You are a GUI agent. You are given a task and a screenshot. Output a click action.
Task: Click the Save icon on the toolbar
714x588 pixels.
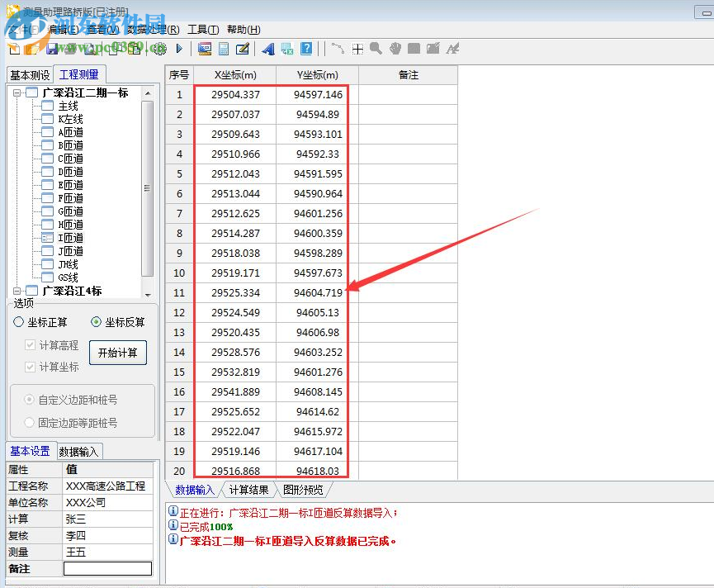coord(53,49)
